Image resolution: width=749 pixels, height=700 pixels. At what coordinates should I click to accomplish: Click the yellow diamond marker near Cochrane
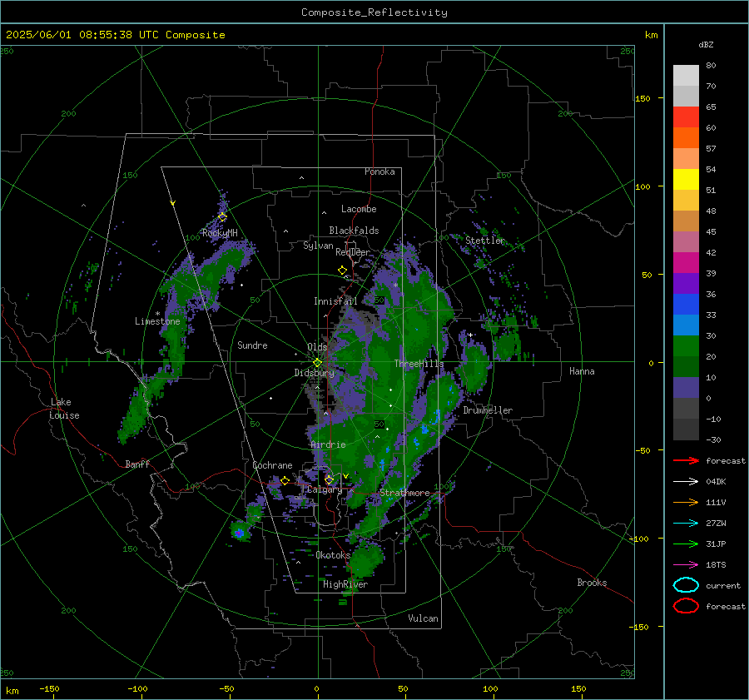click(285, 481)
